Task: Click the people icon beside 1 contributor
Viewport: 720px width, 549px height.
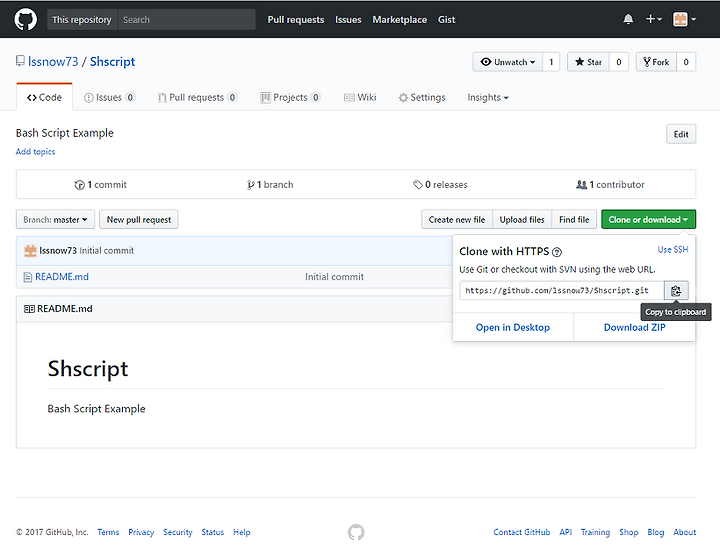Action: coord(581,185)
